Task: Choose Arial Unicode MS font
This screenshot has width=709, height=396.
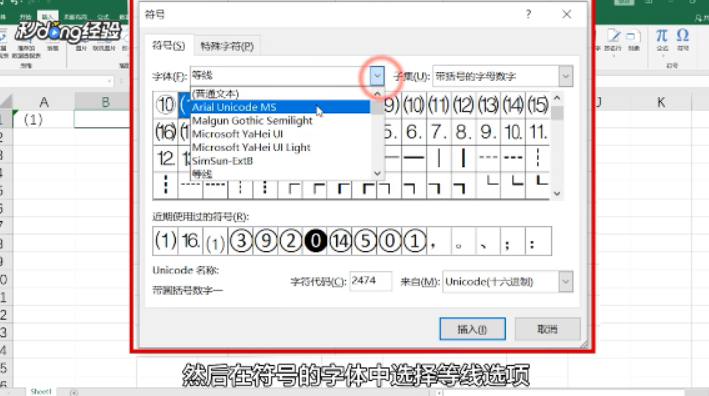Action: [x=280, y=107]
